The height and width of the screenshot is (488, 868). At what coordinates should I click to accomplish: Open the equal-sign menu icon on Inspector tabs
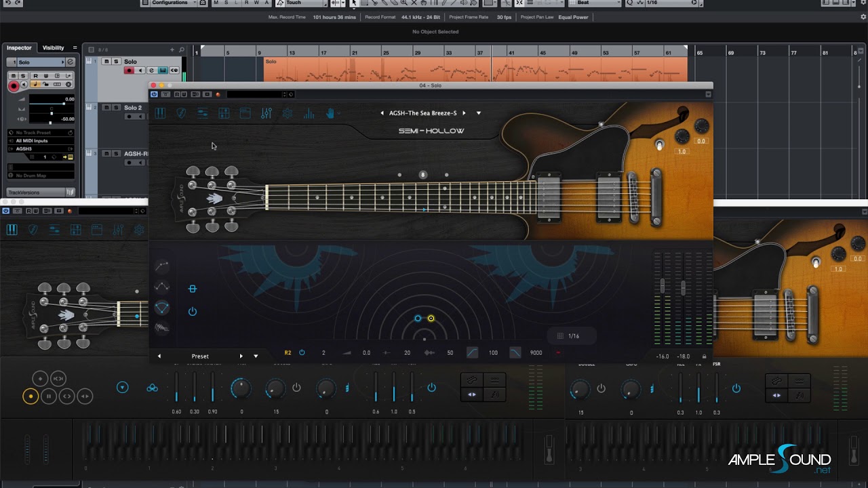coord(75,48)
